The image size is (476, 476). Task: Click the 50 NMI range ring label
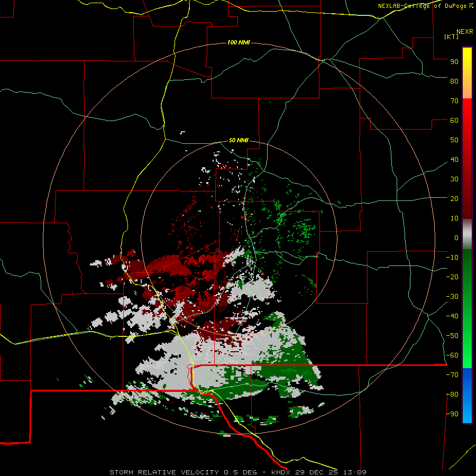point(239,140)
